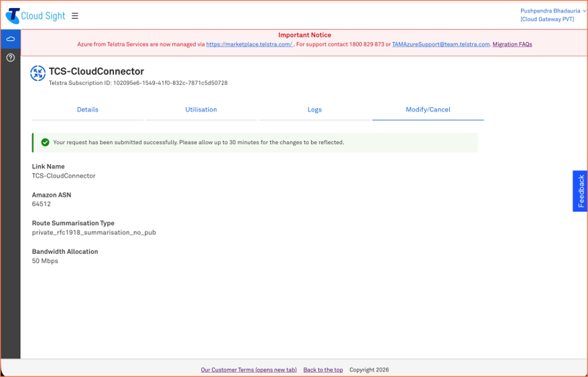Switch to the Utilisation tab
The width and height of the screenshot is (588, 377).
click(201, 110)
